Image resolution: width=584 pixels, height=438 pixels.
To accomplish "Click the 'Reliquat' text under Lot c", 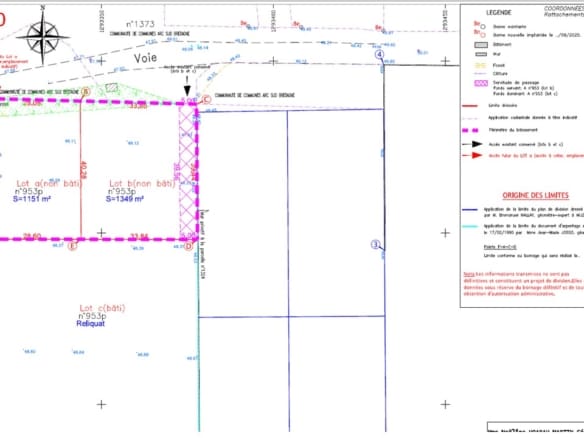I will tap(91, 323).
